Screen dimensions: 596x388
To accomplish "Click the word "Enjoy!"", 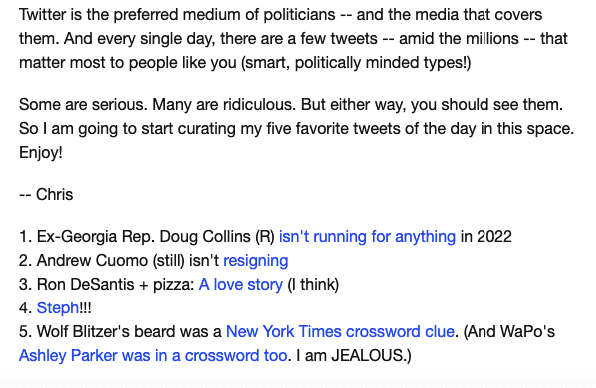I will (41, 153).
